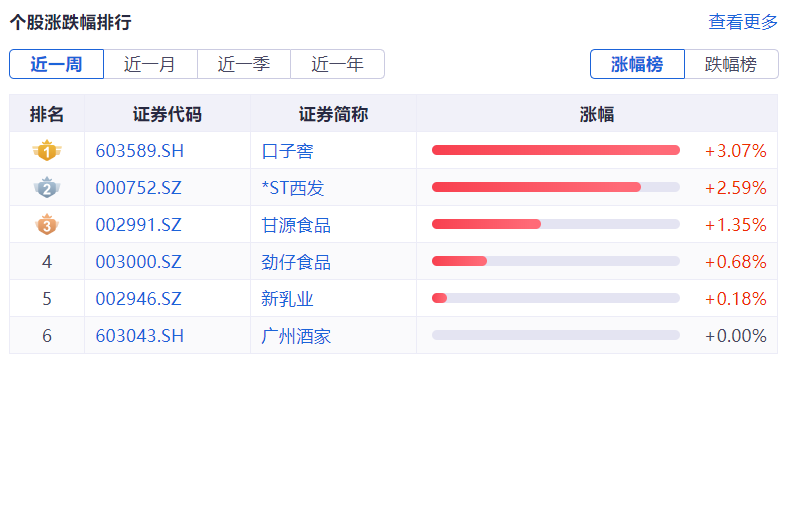This screenshot has width=793, height=512.
Task: Open stock code 603043.SH
Action: [x=140, y=336]
